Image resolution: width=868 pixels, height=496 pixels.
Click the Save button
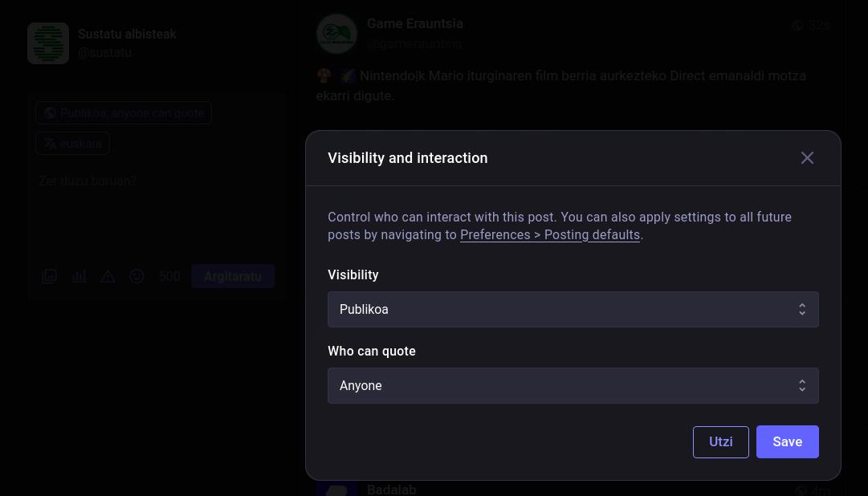[x=787, y=441]
